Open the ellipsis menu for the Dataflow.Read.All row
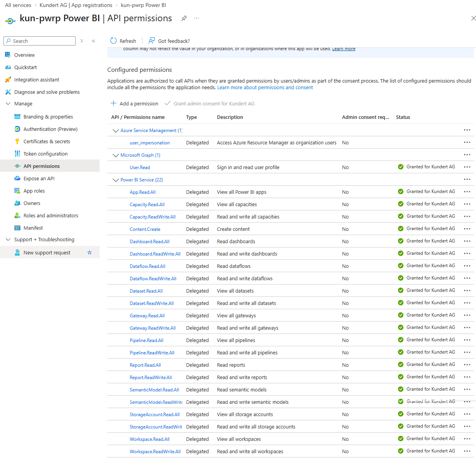Image resolution: width=476 pixels, height=464 pixels. (467, 266)
